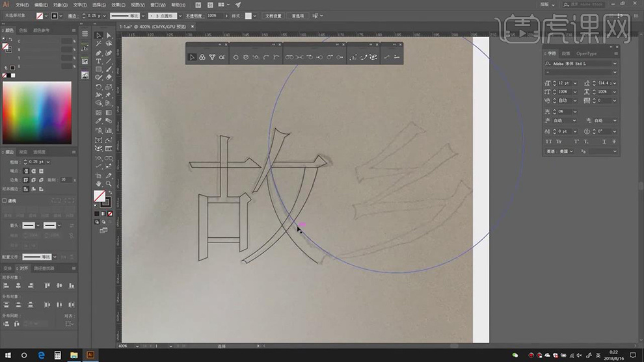Activate the Zoom magnifier tool
Screen dimensions: 644x362
(109, 183)
